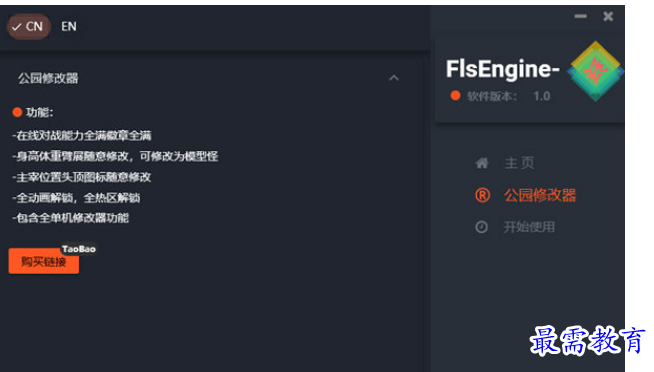
Task: Open the 购买链接 purchase button
Action: tap(44, 261)
